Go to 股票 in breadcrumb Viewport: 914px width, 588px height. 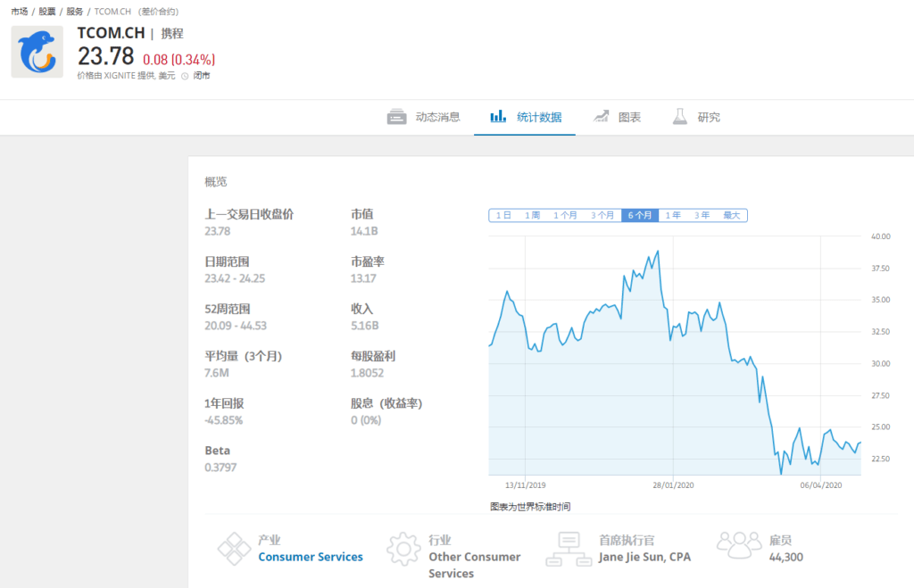pos(47,12)
